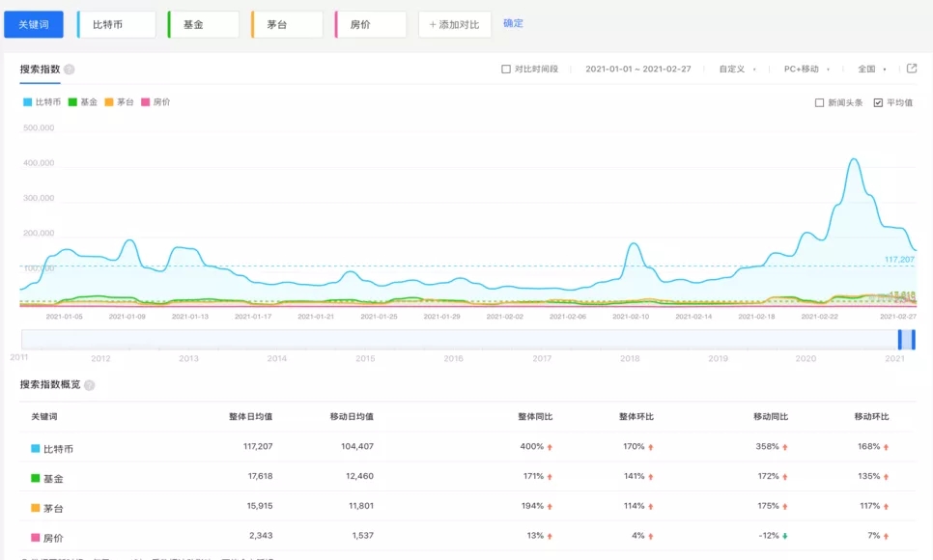
Task: Open the 自定义 time range dropdown
Action: point(737,69)
